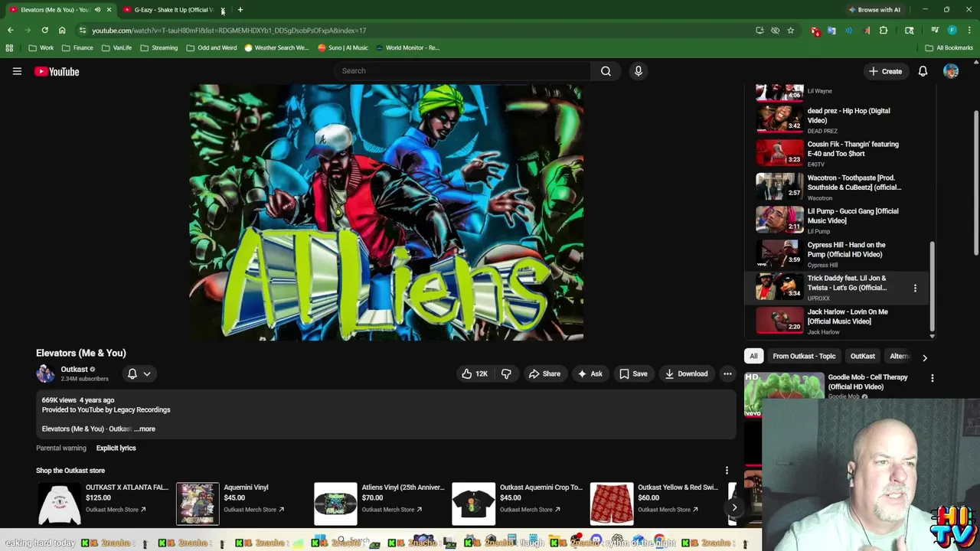Show more Outkast store products arrow
This screenshot has width=980, height=551.
(x=734, y=507)
